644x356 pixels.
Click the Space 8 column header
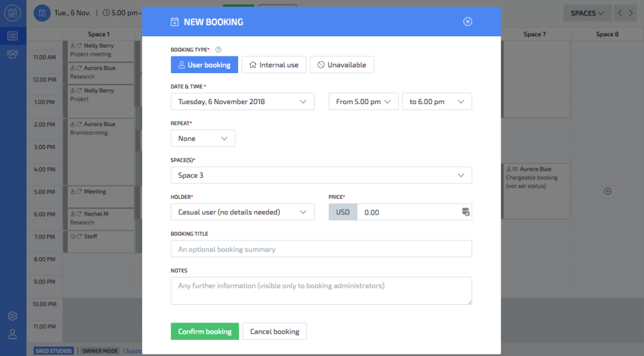[607, 34]
